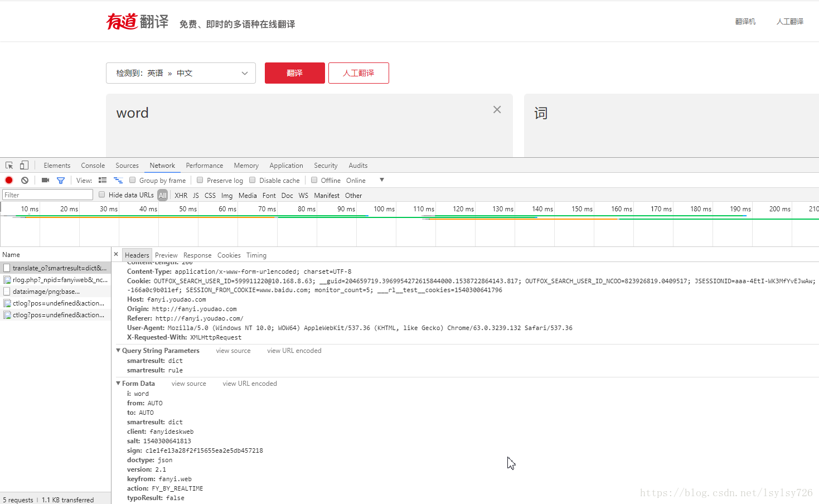Click the red 翻译 translate button
This screenshot has height=504, width=819.
click(x=295, y=73)
